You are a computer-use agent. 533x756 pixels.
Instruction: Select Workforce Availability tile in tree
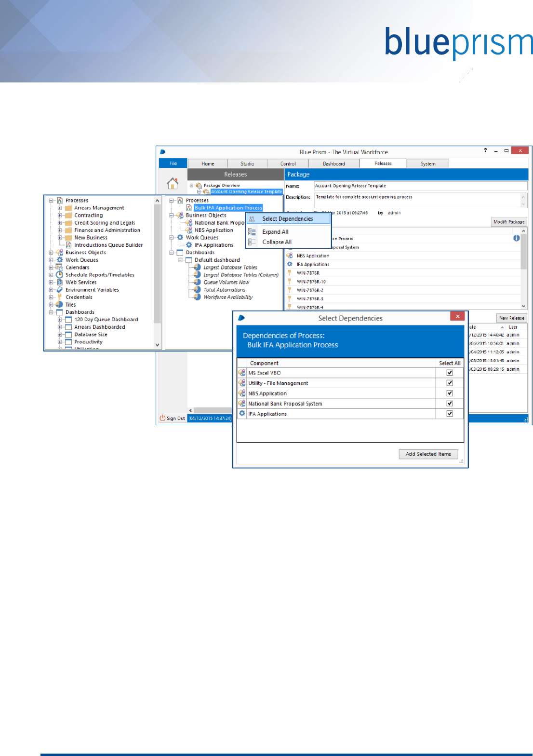pyautogui.click(x=228, y=297)
